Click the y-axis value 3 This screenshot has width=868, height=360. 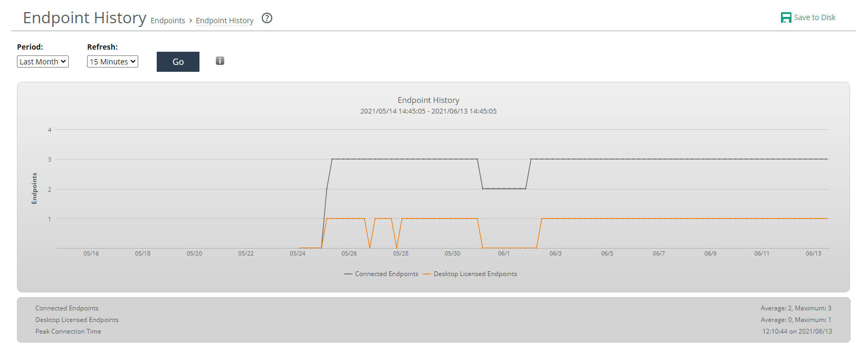[50, 159]
